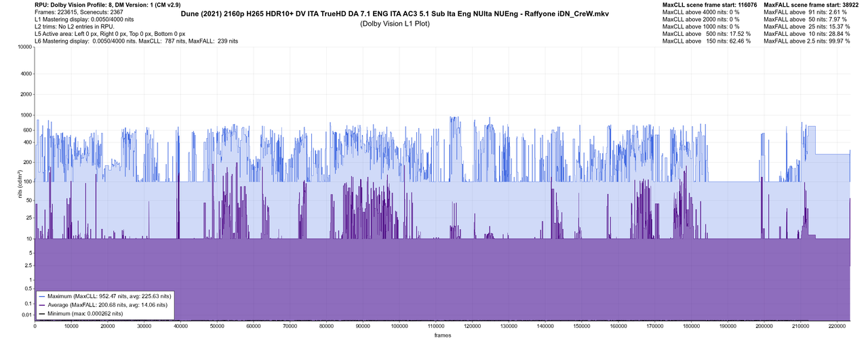This screenshot has height=347, width=868.
Task: Click "MaxCLL scene frame start: 116076"
Action: pos(709,4)
